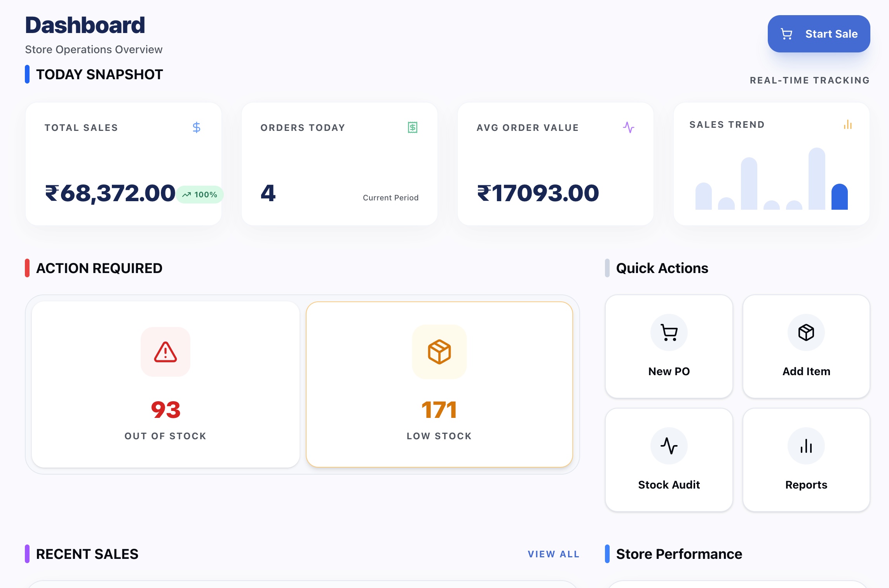Click the dollar icon on Total Sales card
The height and width of the screenshot is (588, 889).
coord(196,127)
